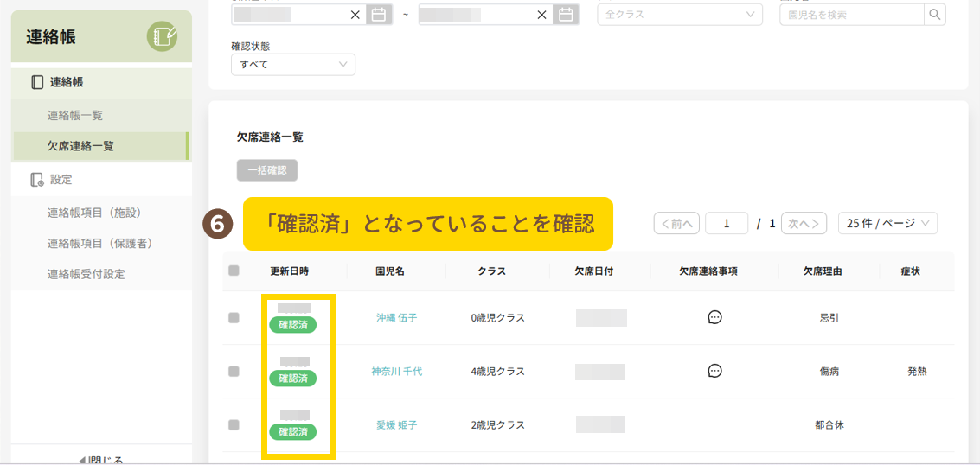Expand the 確認状態 すべて dropdown
Viewport: 980px width, 465px height.
coord(292,65)
